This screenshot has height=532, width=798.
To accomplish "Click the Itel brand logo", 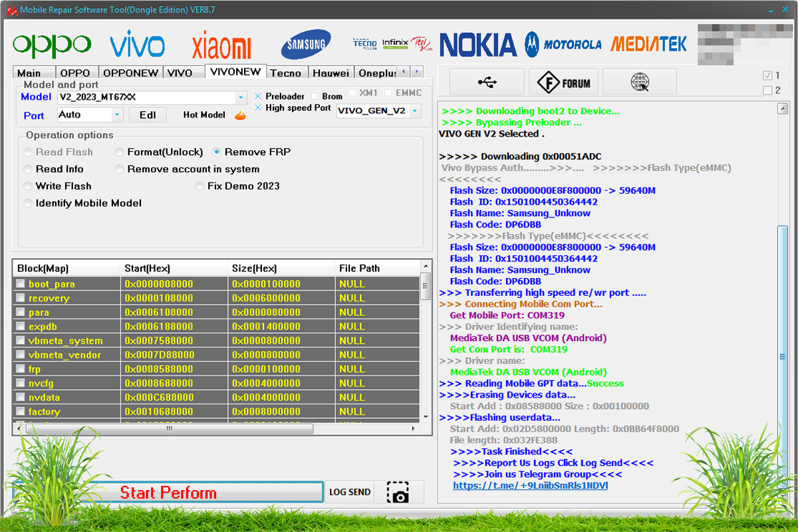I will (422, 44).
